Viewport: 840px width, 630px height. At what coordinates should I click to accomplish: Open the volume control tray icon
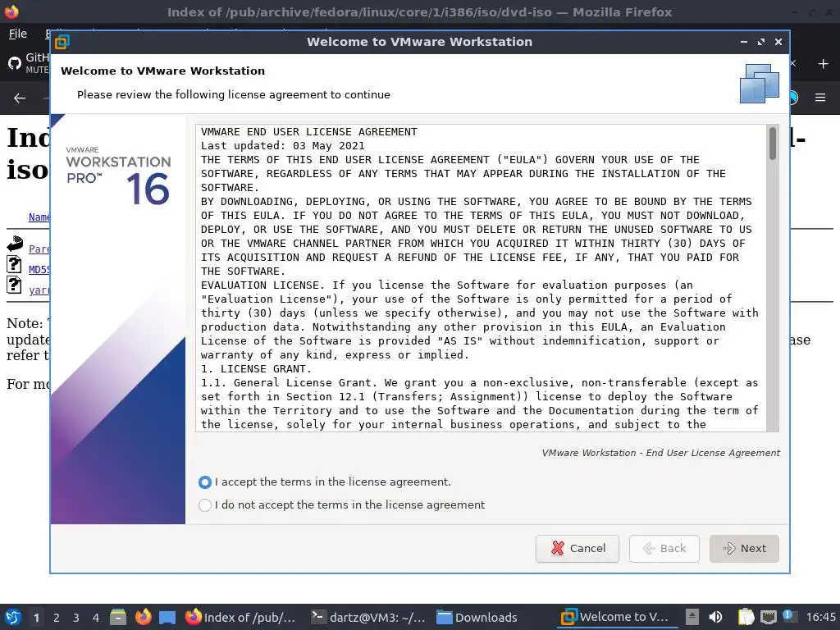pyautogui.click(x=715, y=617)
